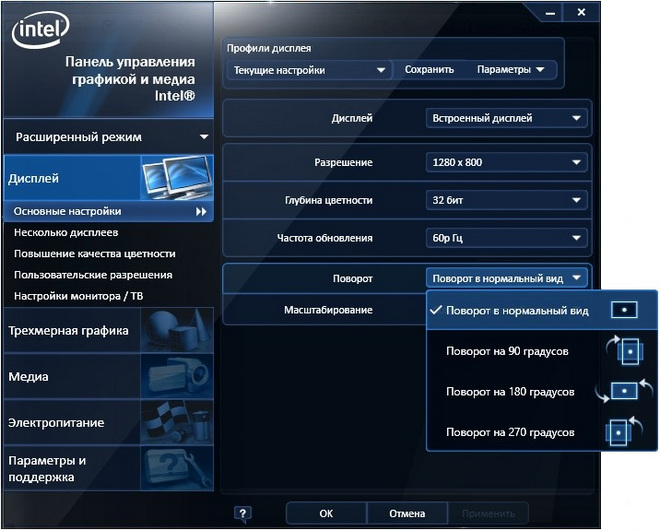
Task: Expand the Глубина цветности 32 бит dropdown
Action: pos(507,201)
